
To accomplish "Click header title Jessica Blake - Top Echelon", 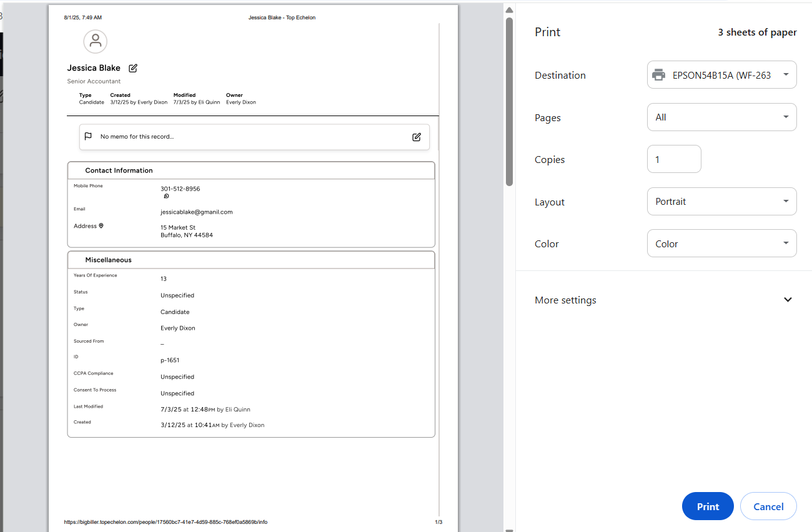I will point(282,17).
